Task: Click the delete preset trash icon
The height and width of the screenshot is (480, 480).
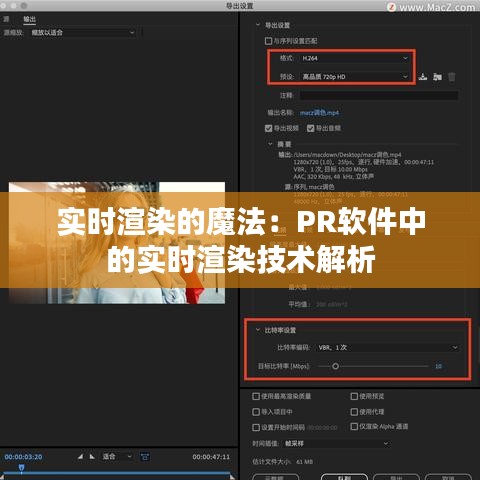Action: [452, 77]
